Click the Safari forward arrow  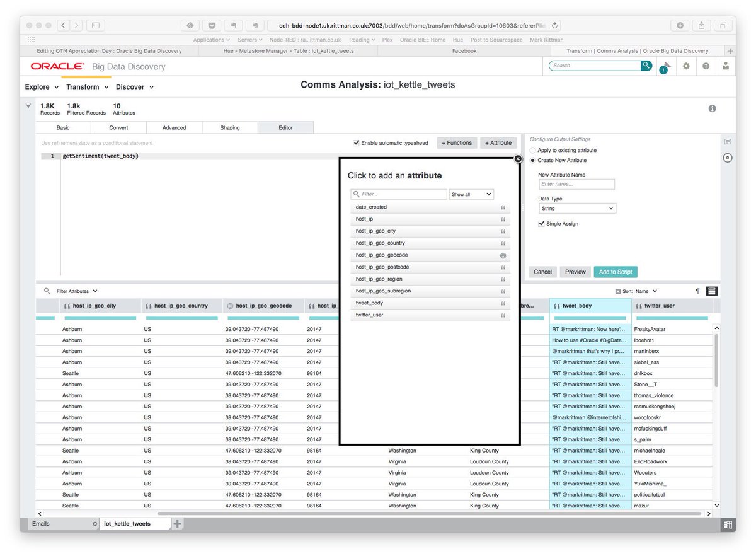[x=77, y=26]
